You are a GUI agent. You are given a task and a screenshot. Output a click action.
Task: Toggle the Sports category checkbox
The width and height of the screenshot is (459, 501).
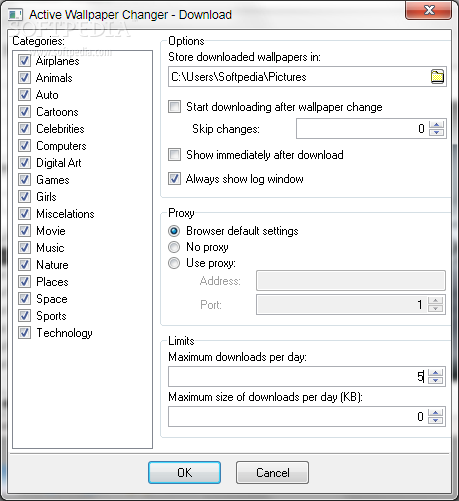(24, 316)
